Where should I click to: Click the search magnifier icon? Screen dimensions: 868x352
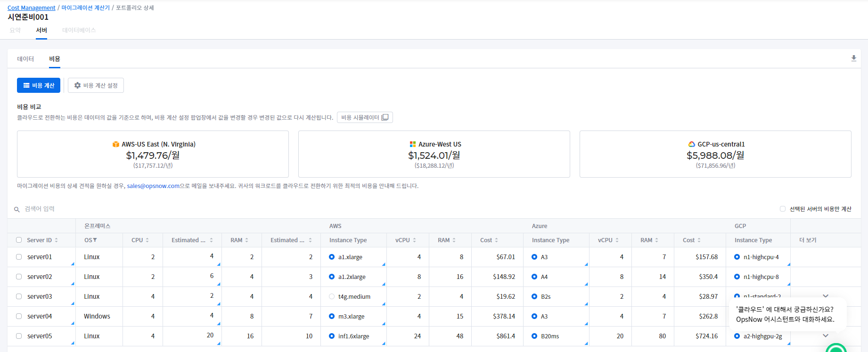click(x=17, y=209)
